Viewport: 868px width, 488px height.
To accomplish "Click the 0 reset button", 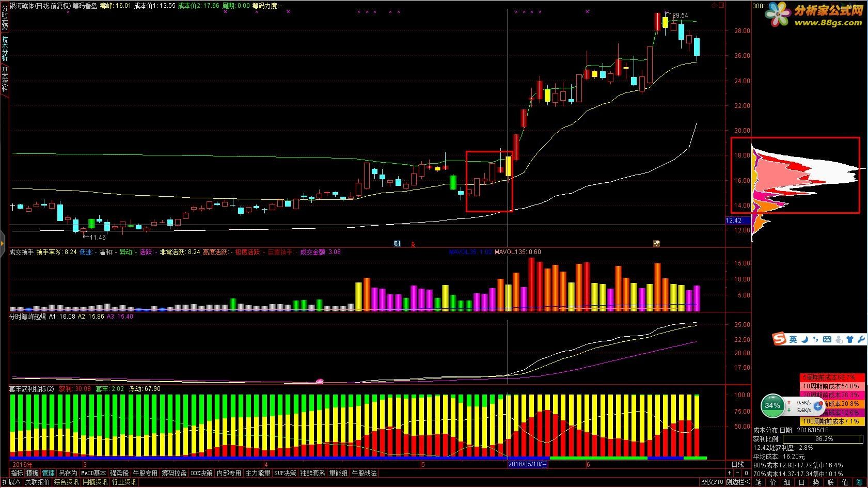I will pyautogui.click(x=746, y=473).
